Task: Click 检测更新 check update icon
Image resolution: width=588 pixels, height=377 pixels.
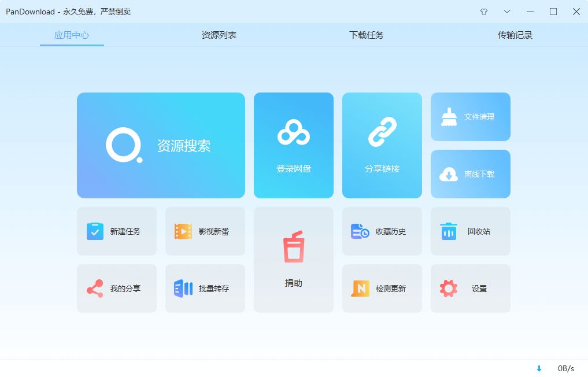Action: coord(360,289)
